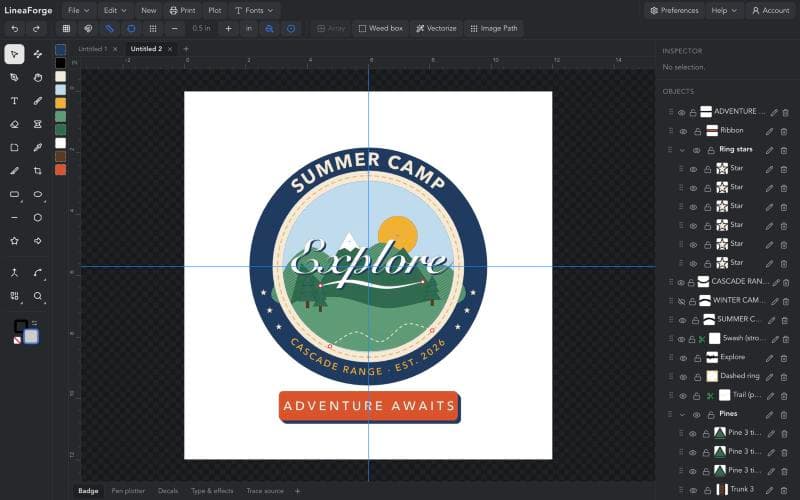
Task: Select the Untitled 2 document tab
Action: coord(146,49)
